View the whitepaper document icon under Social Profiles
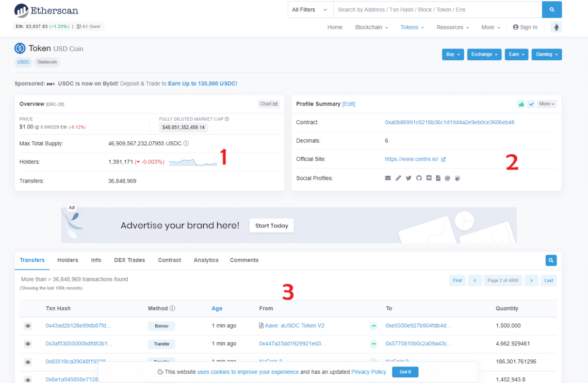Viewport: 588px width, 383px height. 438,178
